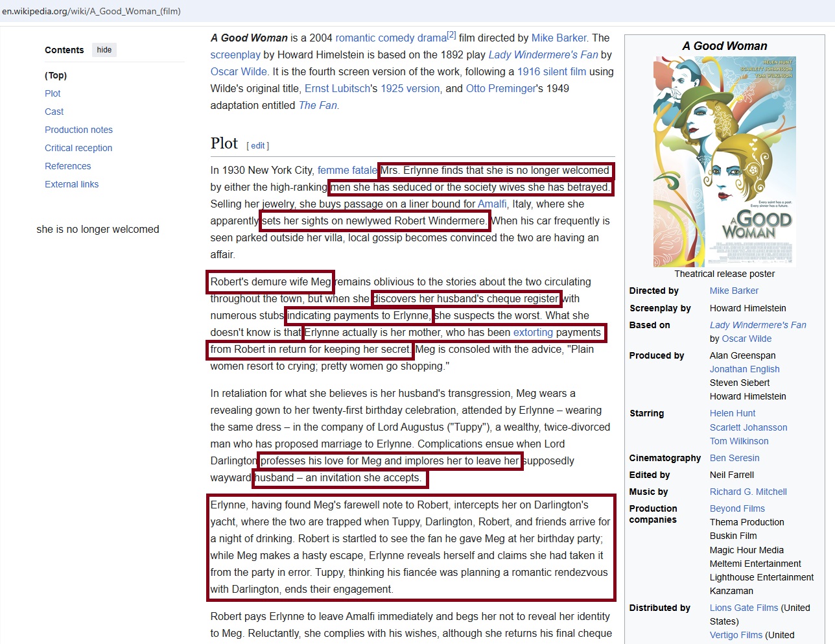Select "Kanzaman" in production companies
The image size is (835, 644).
[x=731, y=591]
